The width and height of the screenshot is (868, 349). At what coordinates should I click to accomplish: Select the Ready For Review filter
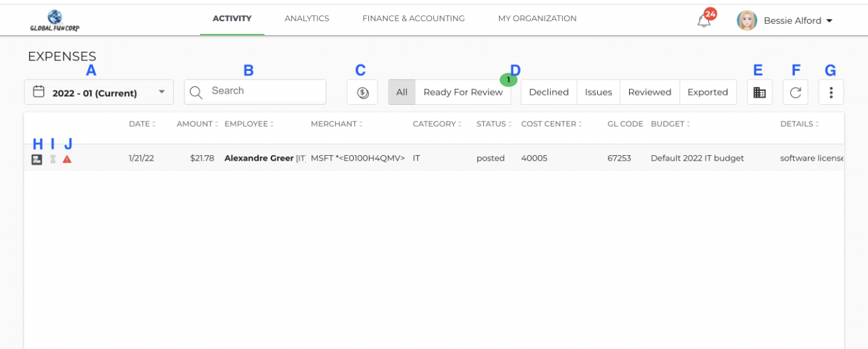coord(463,92)
